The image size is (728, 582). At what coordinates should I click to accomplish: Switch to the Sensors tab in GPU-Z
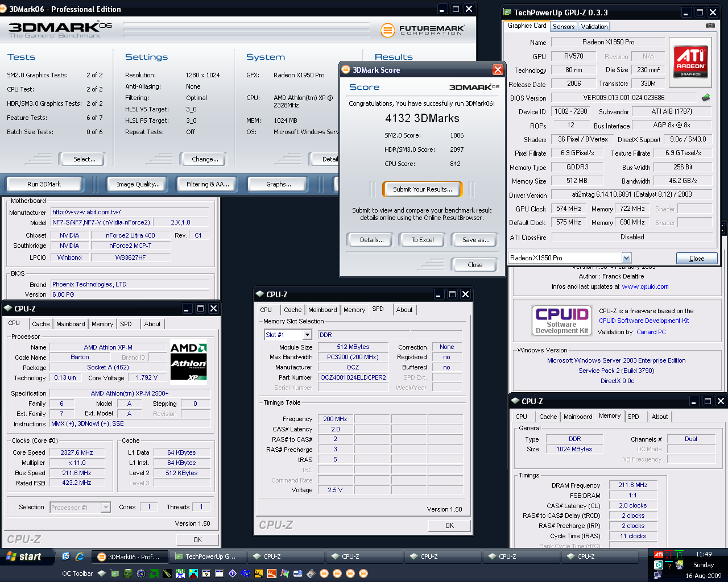click(564, 26)
